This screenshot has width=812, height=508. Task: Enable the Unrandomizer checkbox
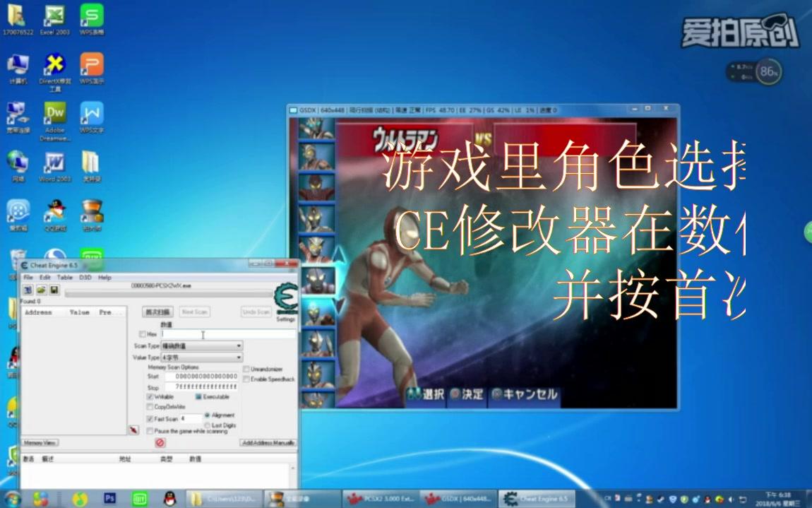[x=246, y=369]
